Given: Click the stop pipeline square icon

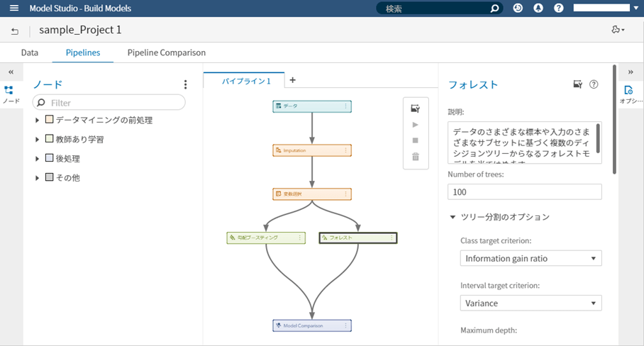Looking at the screenshot, I should point(416,140).
